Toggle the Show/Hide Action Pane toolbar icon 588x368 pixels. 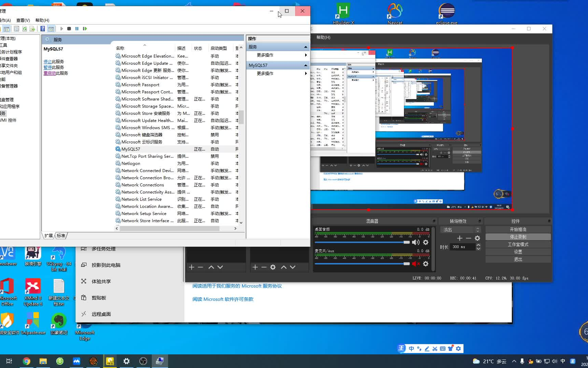click(51, 29)
